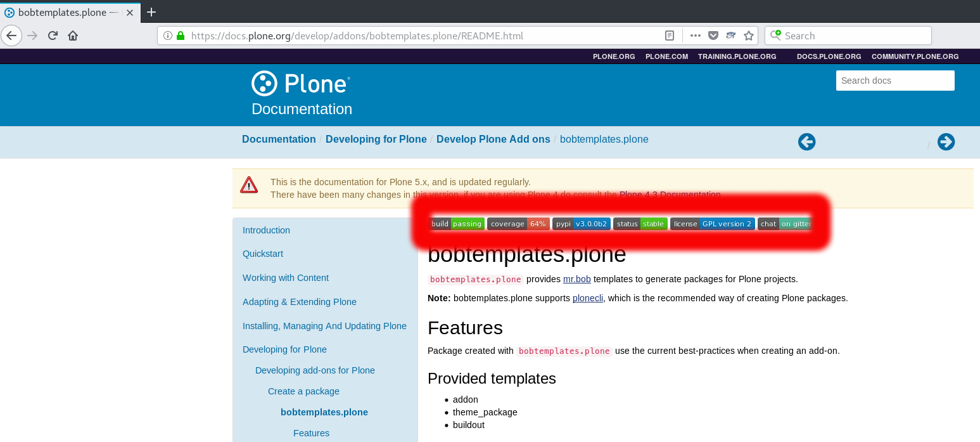Click the build passing badge

(x=457, y=224)
